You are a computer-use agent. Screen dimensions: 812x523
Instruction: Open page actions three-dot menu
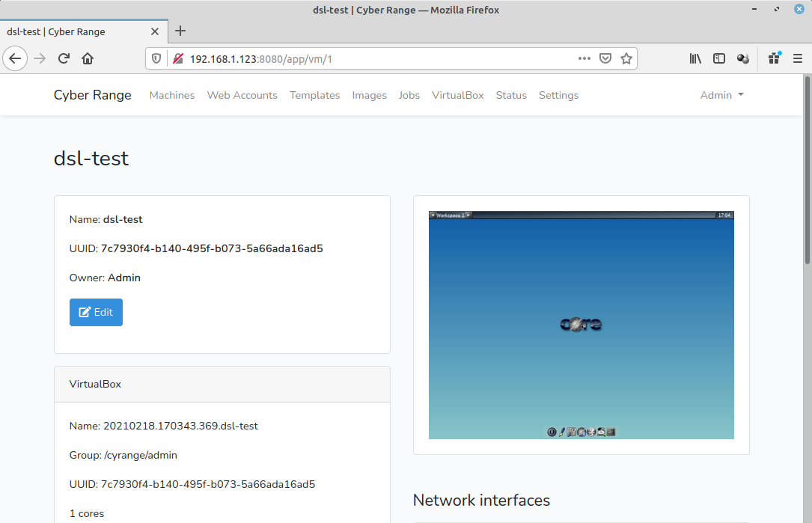pyautogui.click(x=584, y=58)
